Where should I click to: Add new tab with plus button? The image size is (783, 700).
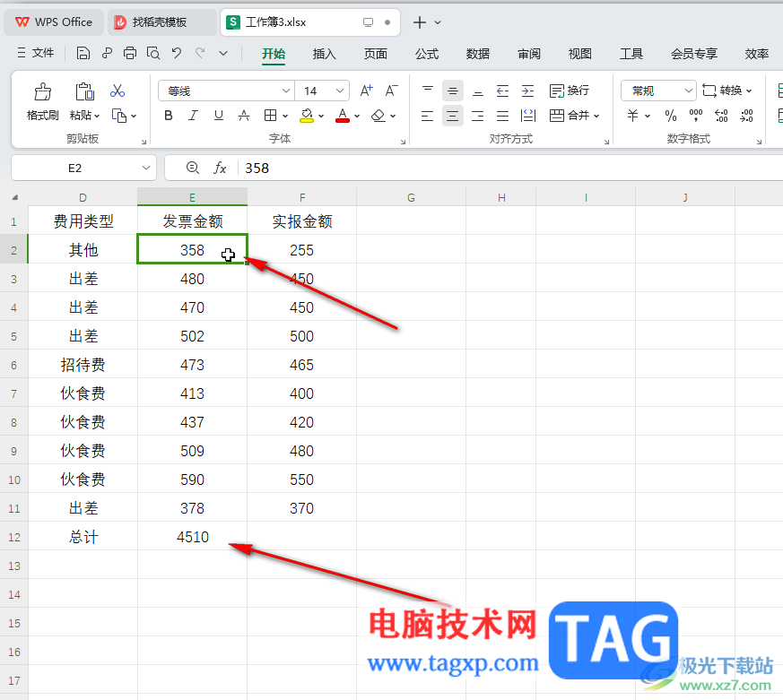420,22
